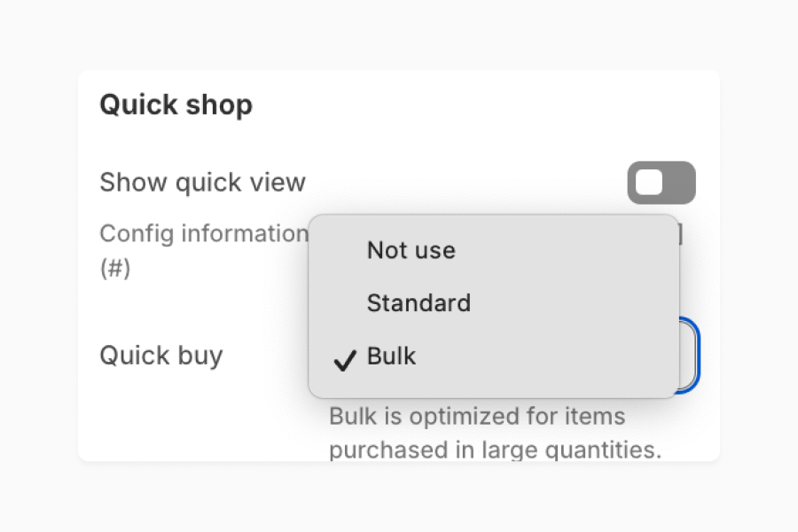
Task: Select the "Not use" option
Action: (411, 250)
